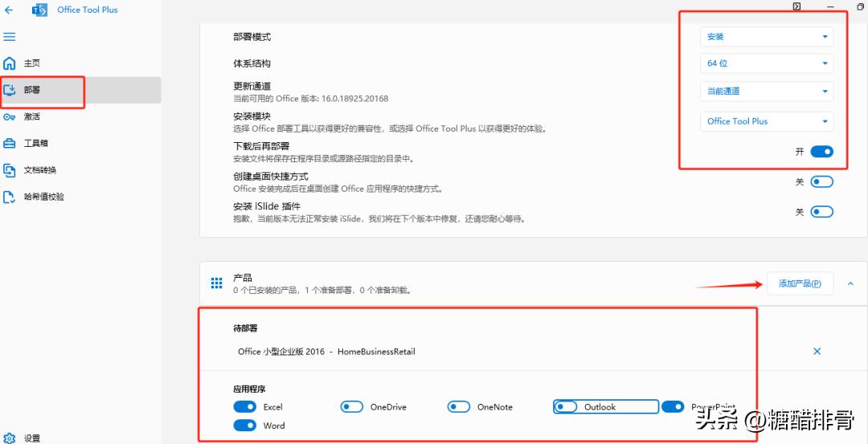Collapse the 产品 section chevron
The width and height of the screenshot is (868, 444).
850,283
